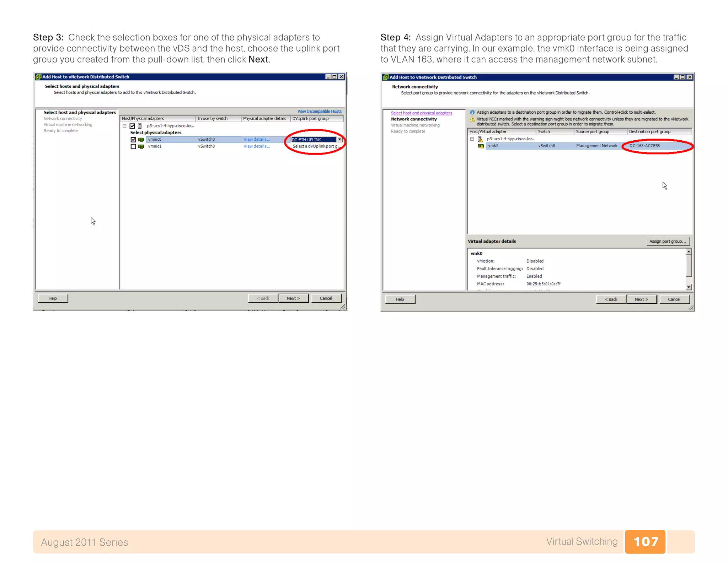Sort by Host/Virtual adapter column header
728x562 pixels.
(x=502, y=132)
